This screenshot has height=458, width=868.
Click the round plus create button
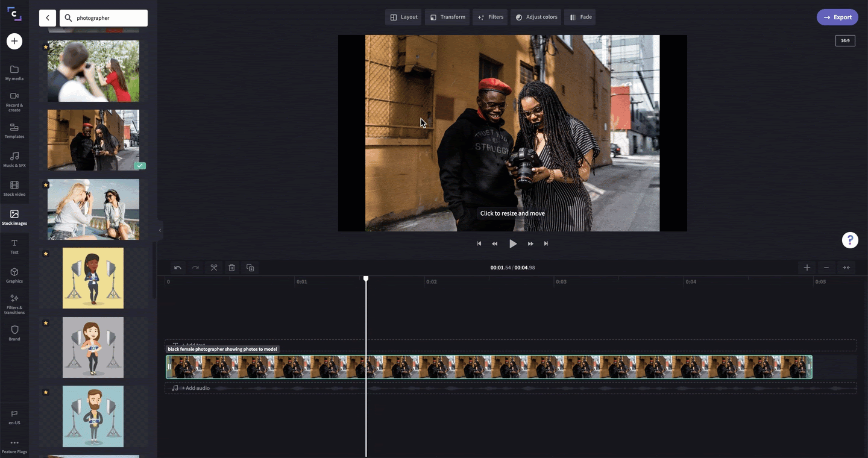point(14,41)
